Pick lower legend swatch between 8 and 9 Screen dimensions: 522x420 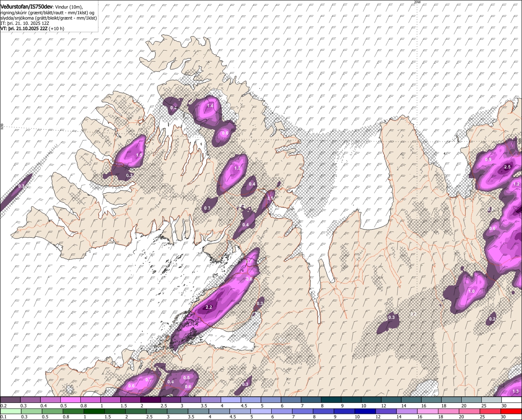[324, 411]
